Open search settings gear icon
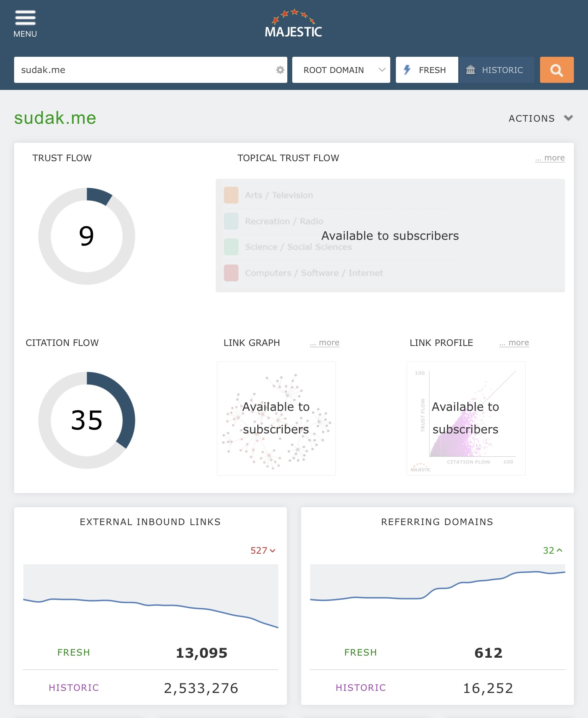The width and height of the screenshot is (588, 718). pyautogui.click(x=280, y=70)
